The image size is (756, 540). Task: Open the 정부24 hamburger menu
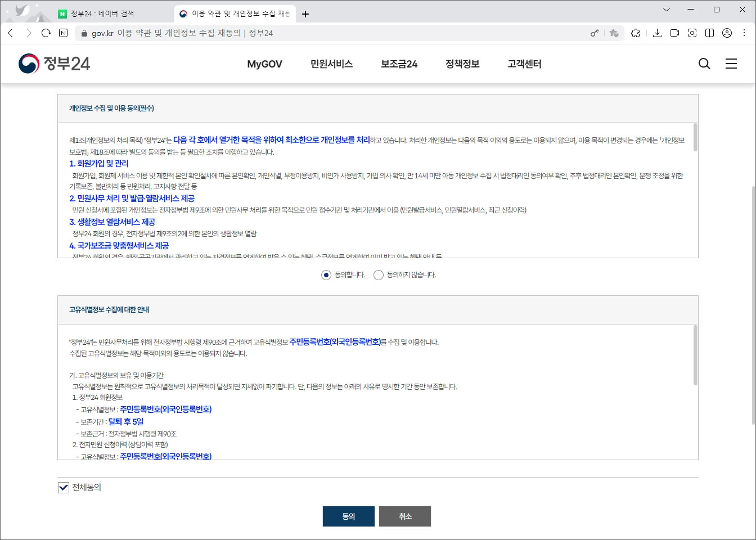pos(731,64)
